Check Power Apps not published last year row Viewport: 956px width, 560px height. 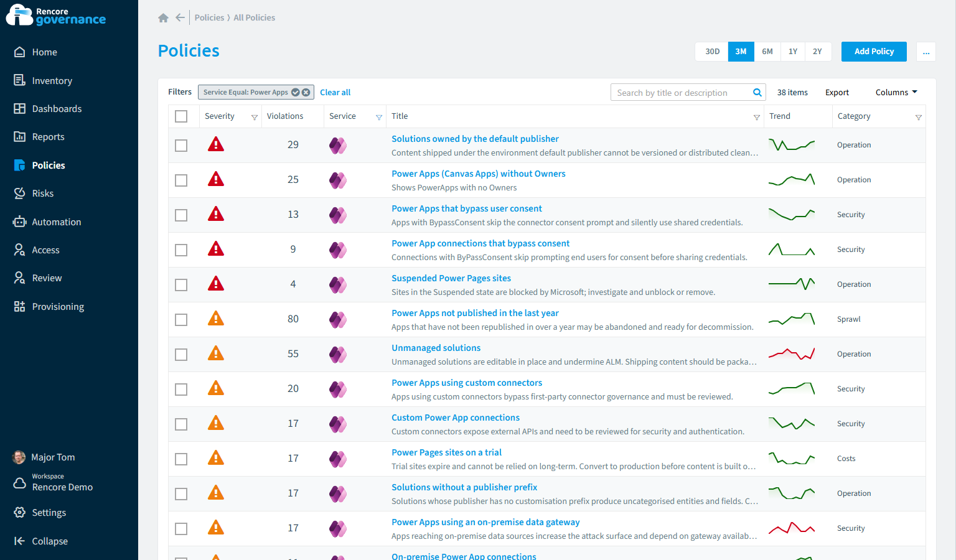click(181, 320)
